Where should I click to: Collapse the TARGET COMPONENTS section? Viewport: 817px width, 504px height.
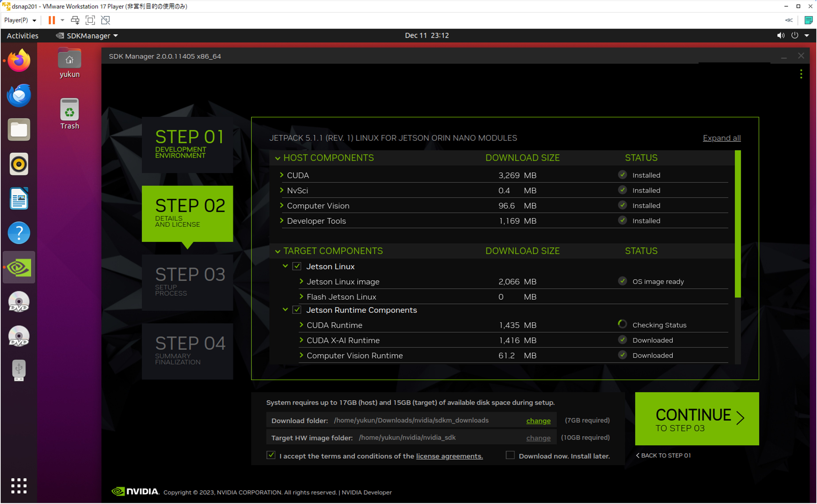pos(277,251)
